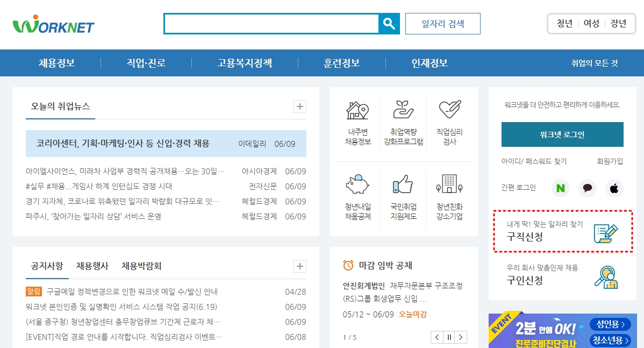The width and height of the screenshot is (644, 348).
Task: Click the 일자리 검색 button
Action: click(442, 23)
